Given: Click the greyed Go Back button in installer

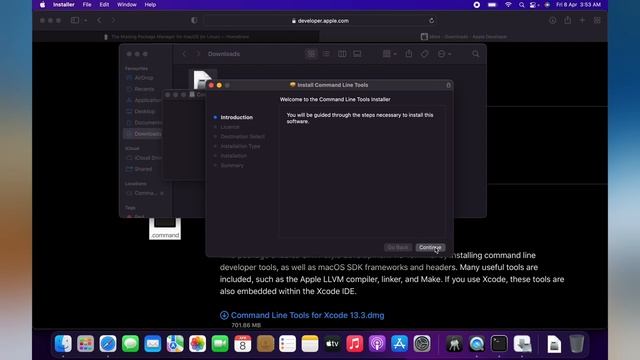Looking at the screenshot, I should point(398,247).
